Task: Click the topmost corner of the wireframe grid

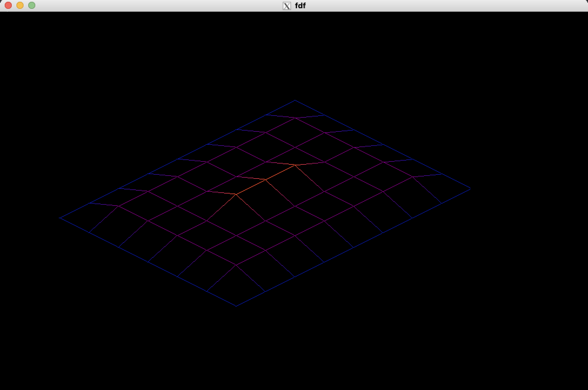Action: click(295, 100)
